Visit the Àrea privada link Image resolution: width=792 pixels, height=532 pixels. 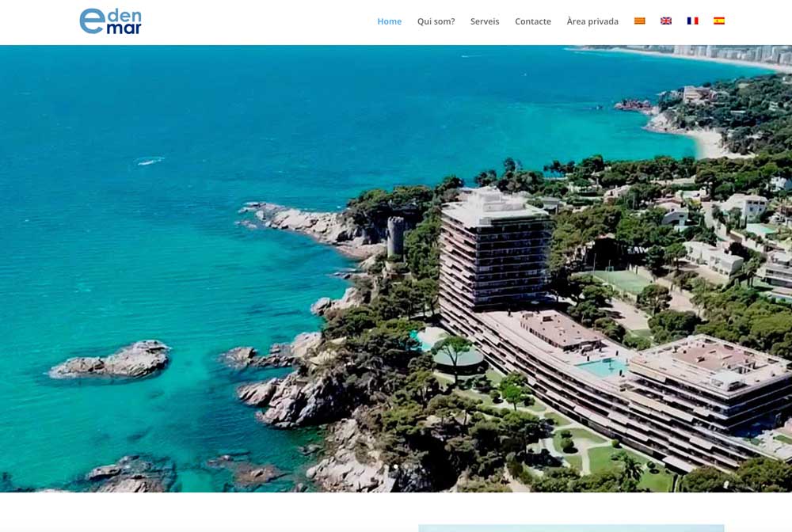(592, 21)
